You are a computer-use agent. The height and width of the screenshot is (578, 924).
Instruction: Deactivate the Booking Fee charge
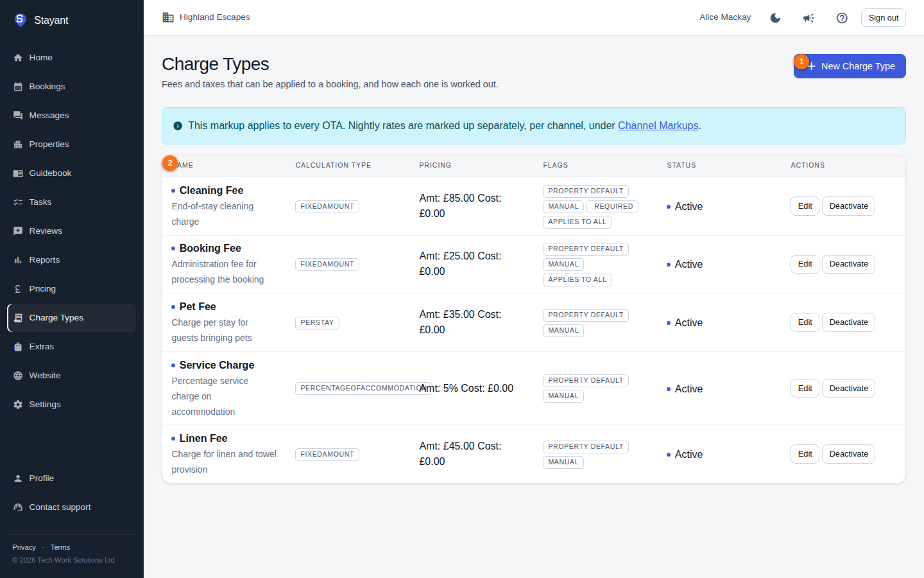pos(848,264)
